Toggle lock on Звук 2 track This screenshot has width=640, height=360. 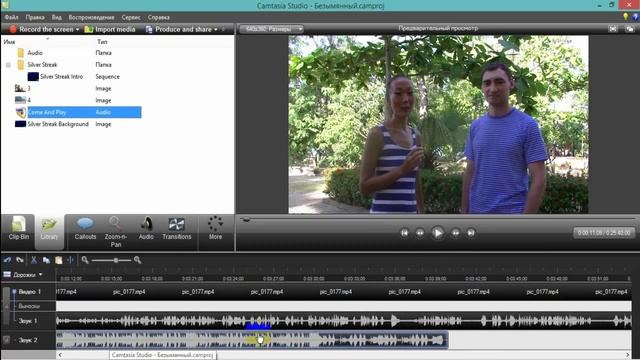(x=6, y=340)
